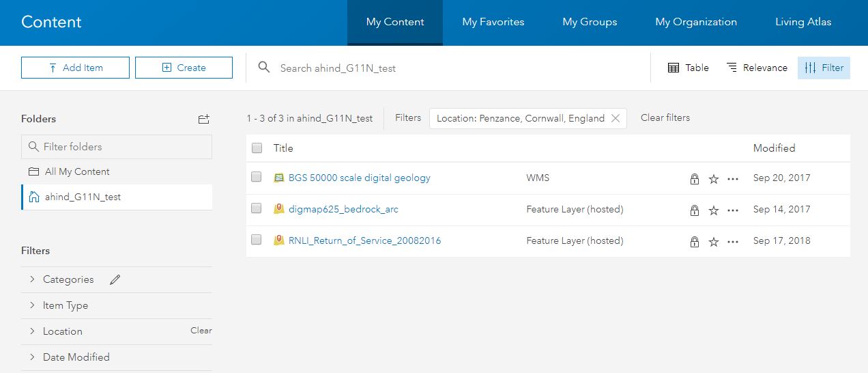Clear the Location filter in sidebar
This screenshot has height=373, width=868.
[x=201, y=331]
